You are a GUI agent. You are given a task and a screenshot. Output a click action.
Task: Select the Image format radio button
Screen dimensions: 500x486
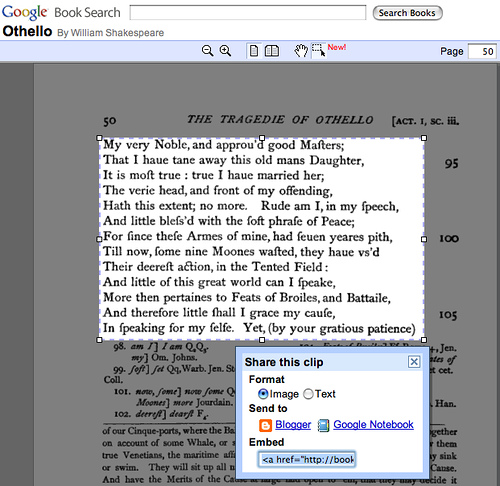click(263, 394)
